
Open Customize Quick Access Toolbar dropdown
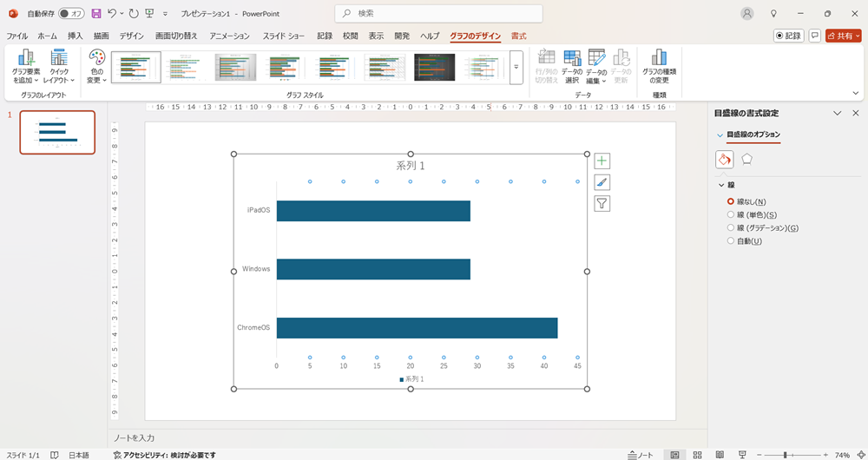tap(165, 14)
